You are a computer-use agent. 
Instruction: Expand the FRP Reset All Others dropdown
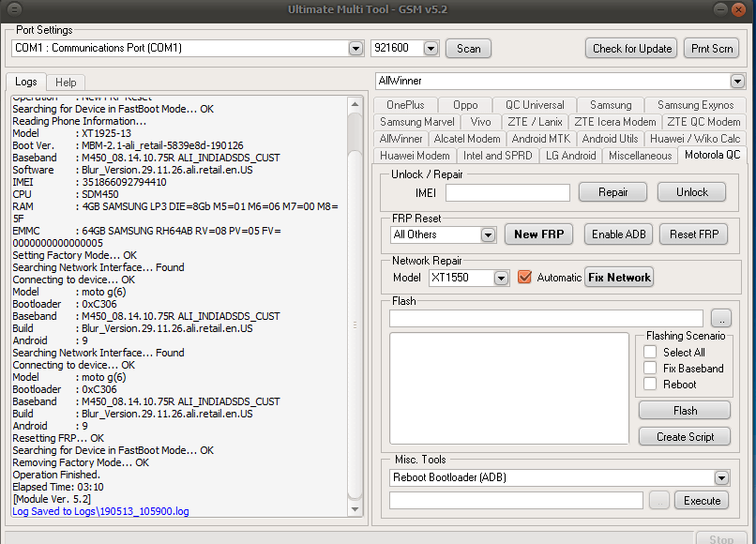click(488, 234)
